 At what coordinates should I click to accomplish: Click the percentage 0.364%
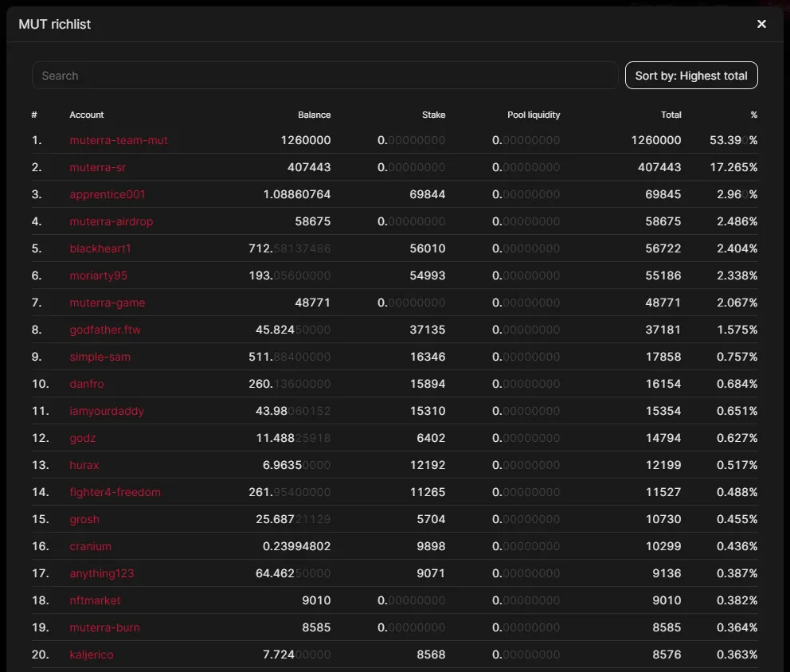pos(737,627)
